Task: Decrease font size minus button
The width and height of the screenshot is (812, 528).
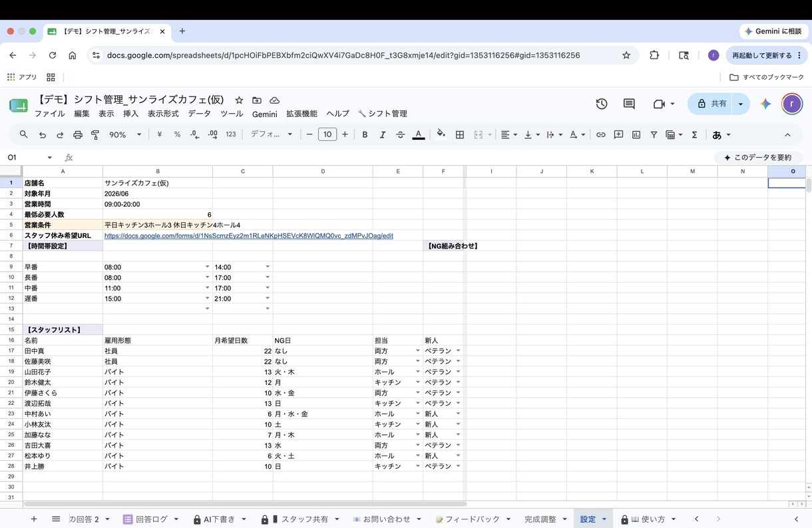Action: pyautogui.click(x=309, y=134)
